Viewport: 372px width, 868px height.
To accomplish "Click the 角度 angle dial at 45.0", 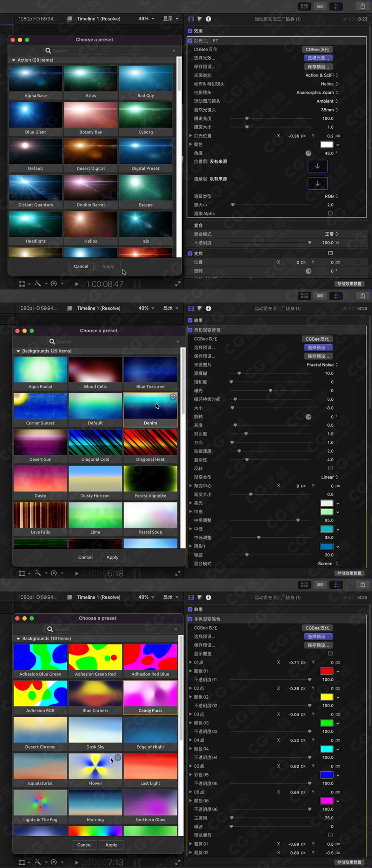I will (309, 153).
